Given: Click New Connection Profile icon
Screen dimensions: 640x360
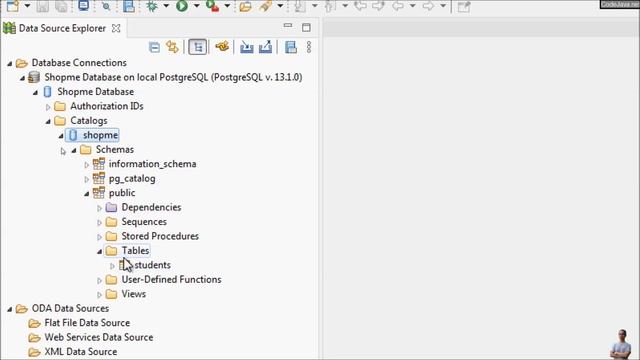Looking at the screenshot, I should point(222,47).
